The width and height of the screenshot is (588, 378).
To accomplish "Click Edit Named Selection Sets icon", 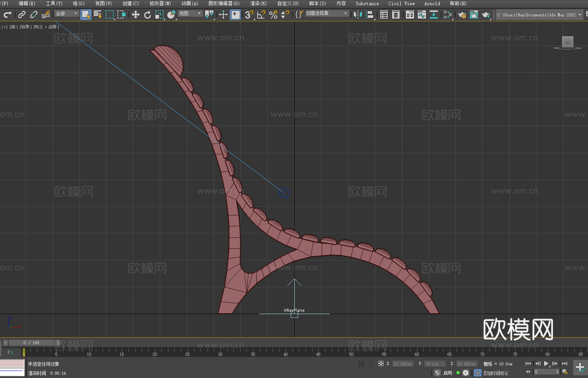I will (x=299, y=14).
